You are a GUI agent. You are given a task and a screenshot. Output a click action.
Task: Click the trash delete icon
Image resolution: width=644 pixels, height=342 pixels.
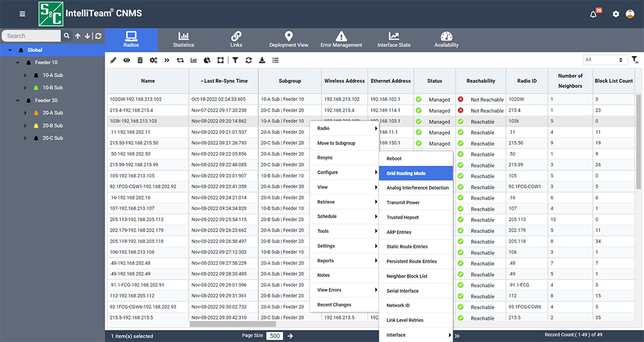coord(140,60)
